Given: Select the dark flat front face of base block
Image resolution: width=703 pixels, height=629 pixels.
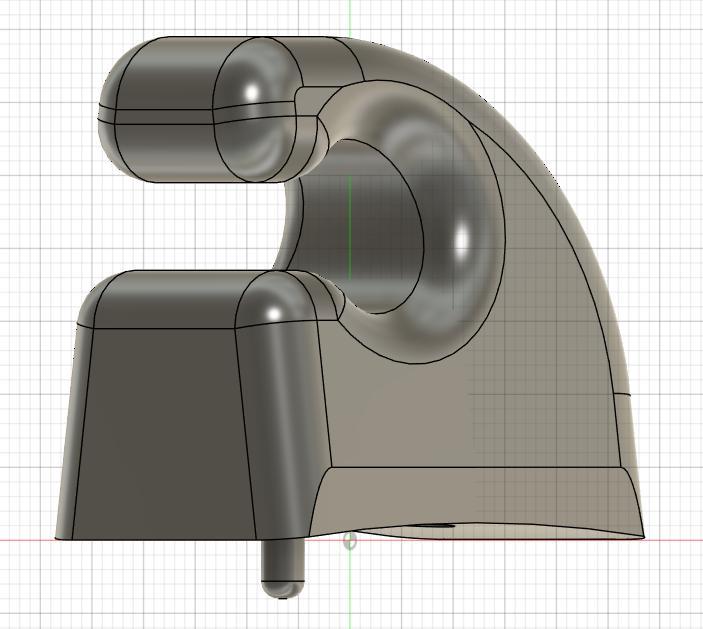Looking at the screenshot, I should 164,434.
